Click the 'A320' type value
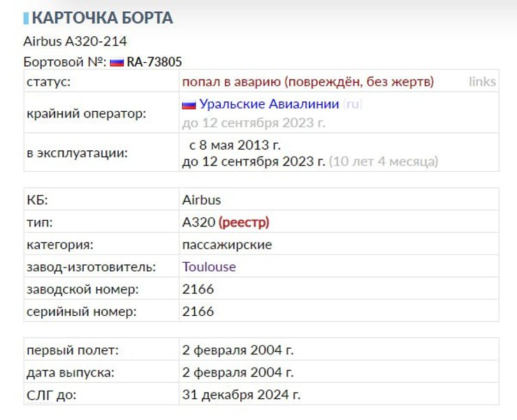 pos(199,222)
